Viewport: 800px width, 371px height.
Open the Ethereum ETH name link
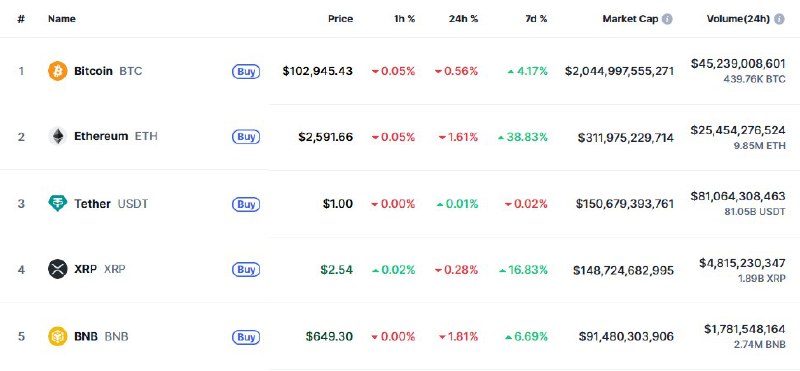116,136
